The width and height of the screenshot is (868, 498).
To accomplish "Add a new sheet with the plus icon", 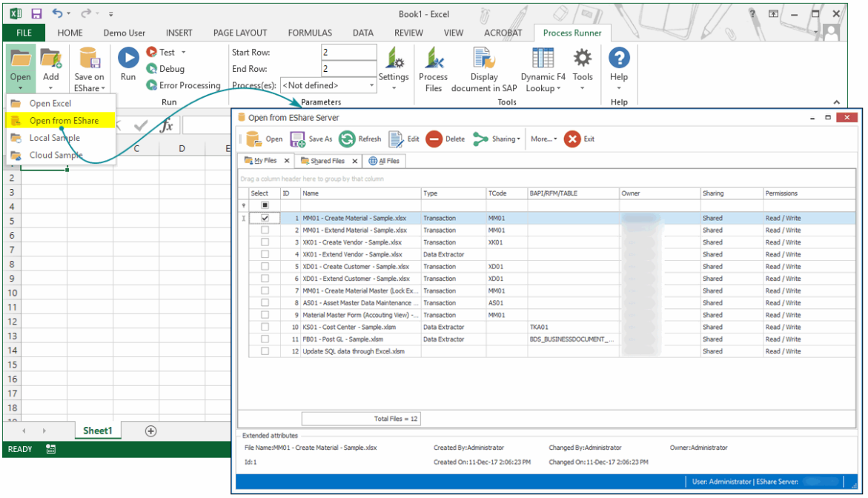I will point(150,431).
